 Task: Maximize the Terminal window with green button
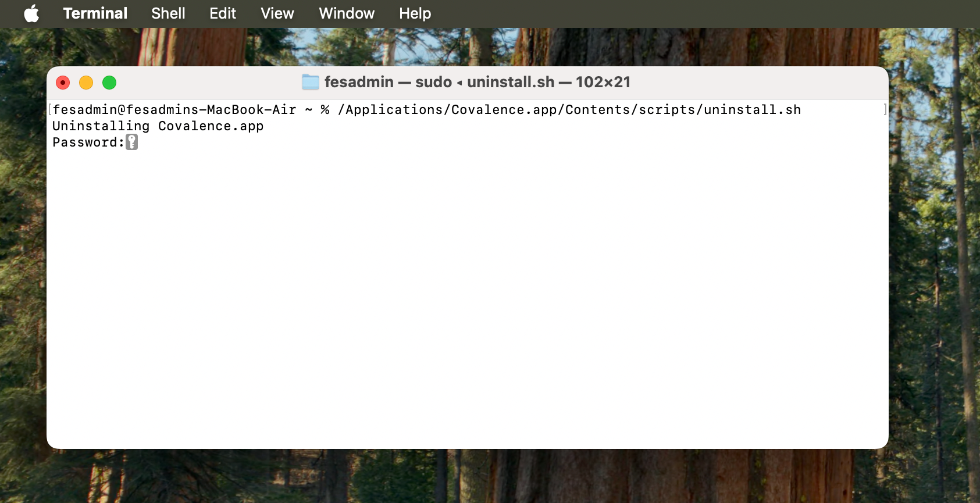(x=109, y=83)
